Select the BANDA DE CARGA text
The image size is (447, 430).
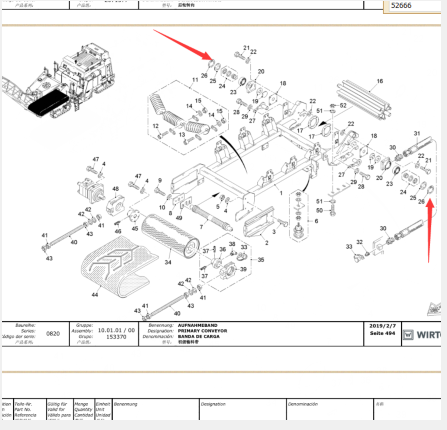(x=199, y=336)
